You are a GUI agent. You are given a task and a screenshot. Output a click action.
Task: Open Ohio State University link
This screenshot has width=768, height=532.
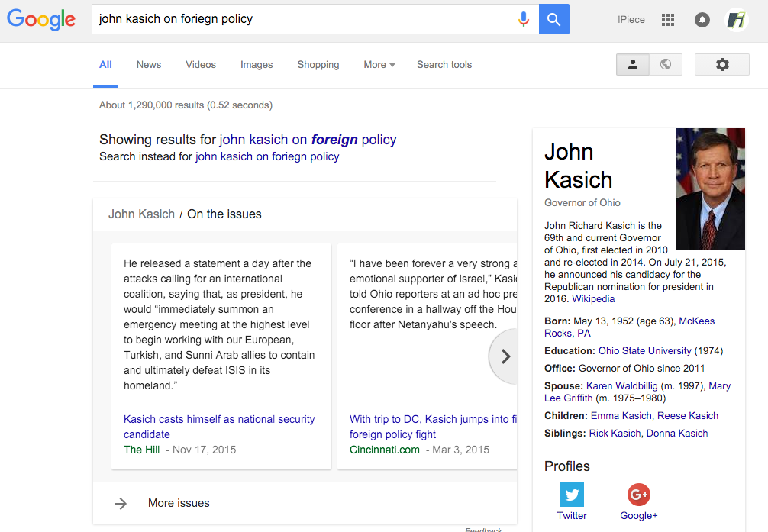(644, 351)
